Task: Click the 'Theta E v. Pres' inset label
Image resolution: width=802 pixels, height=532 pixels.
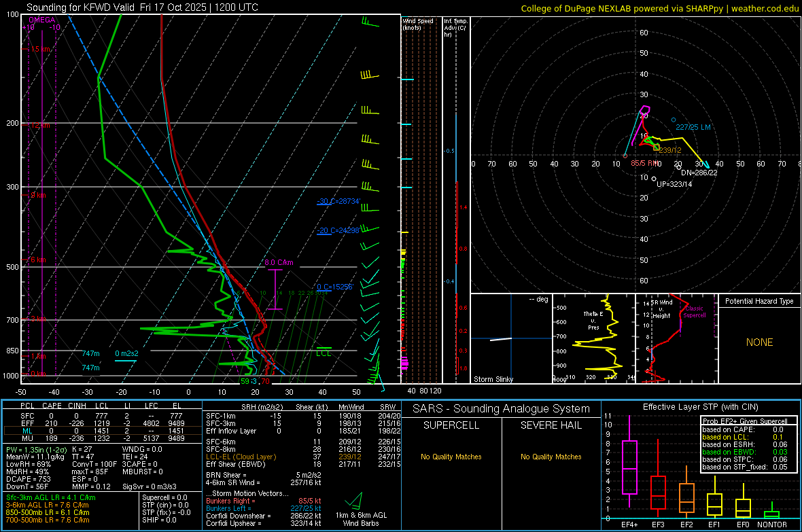Action: (x=593, y=321)
